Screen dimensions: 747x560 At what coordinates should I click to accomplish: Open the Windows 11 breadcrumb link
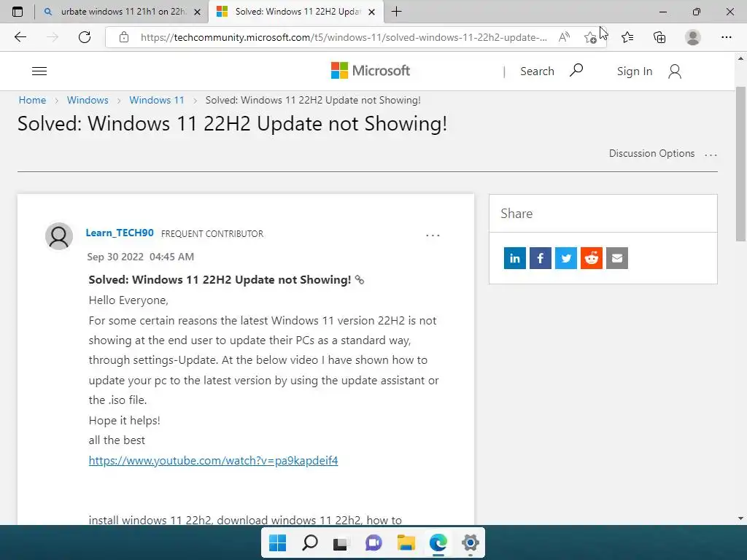coord(157,100)
